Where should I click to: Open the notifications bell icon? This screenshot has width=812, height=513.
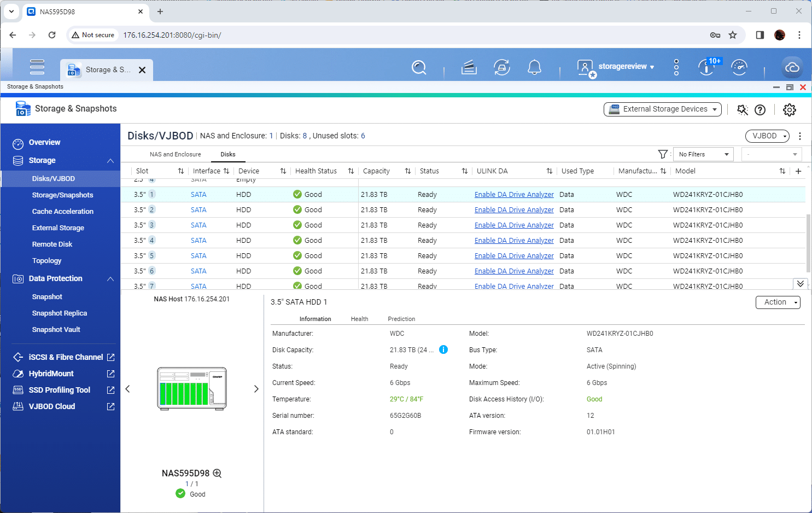534,67
